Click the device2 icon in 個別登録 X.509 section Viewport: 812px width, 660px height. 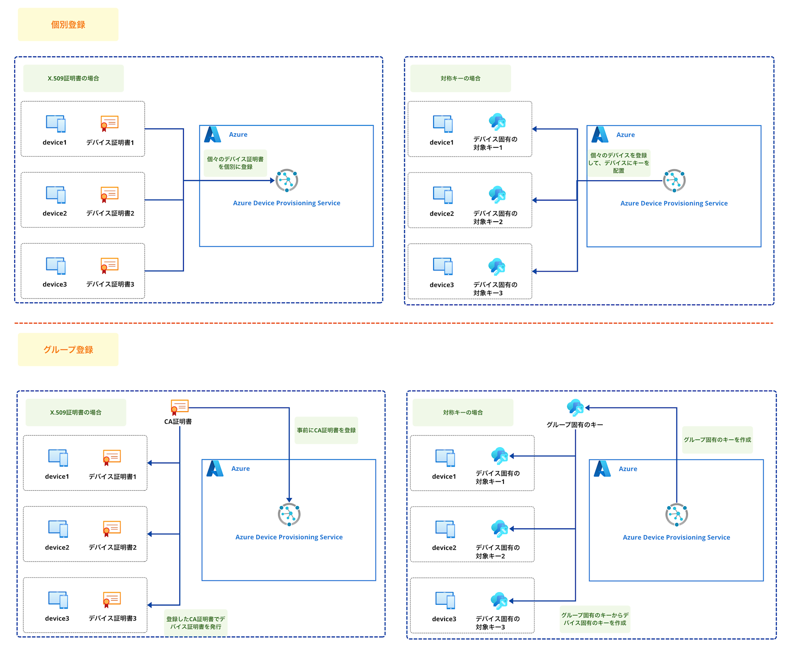56,195
